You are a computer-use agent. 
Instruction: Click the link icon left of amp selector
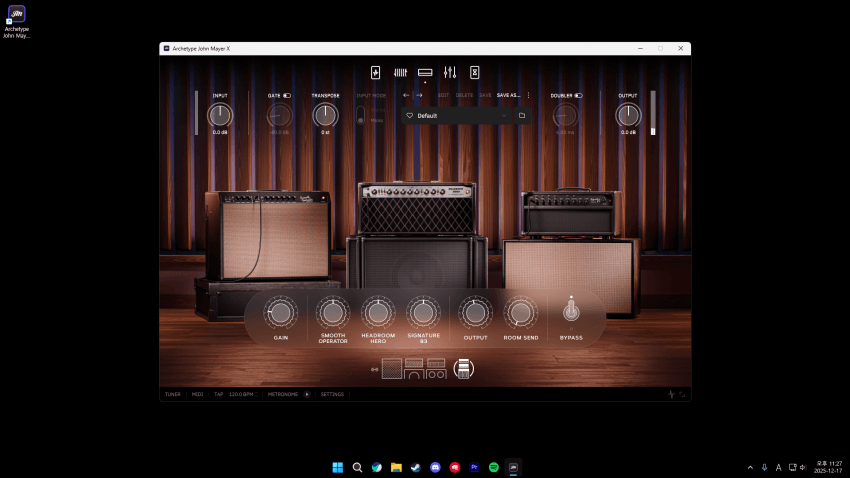point(374,370)
